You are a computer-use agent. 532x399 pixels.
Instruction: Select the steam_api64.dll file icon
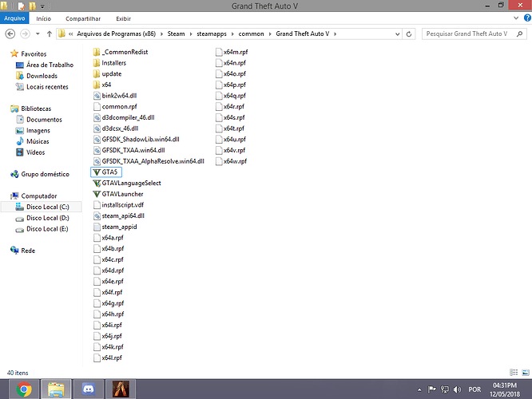click(x=97, y=216)
